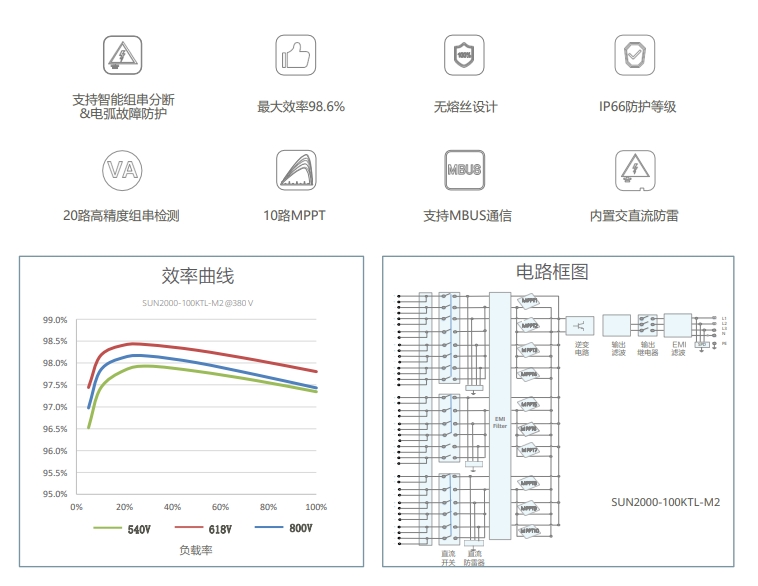Screen dimensions: 758x586
Task: Click the 10路MPPT curve icon
Action: coord(293,169)
